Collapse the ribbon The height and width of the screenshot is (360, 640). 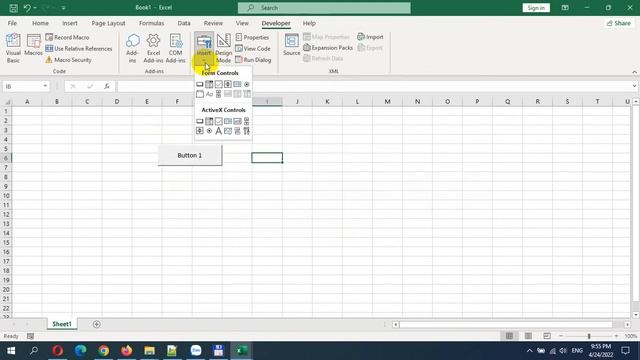click(634, 72)
